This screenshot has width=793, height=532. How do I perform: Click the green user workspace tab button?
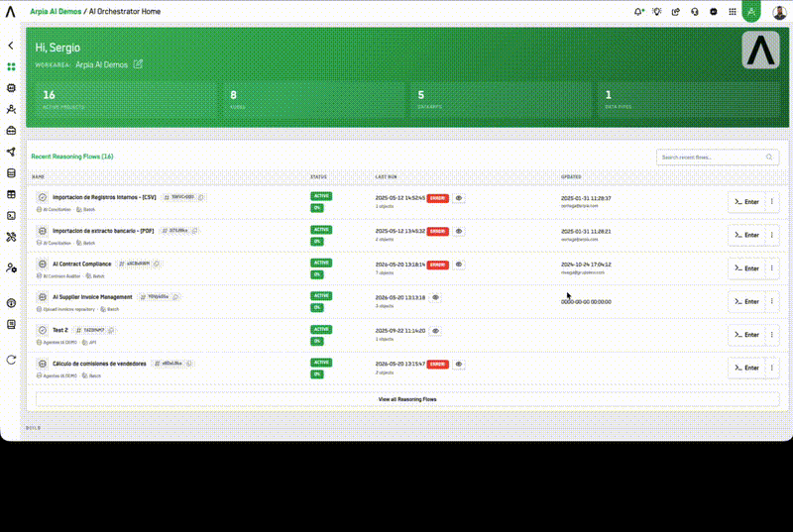(x=751, y=11)
